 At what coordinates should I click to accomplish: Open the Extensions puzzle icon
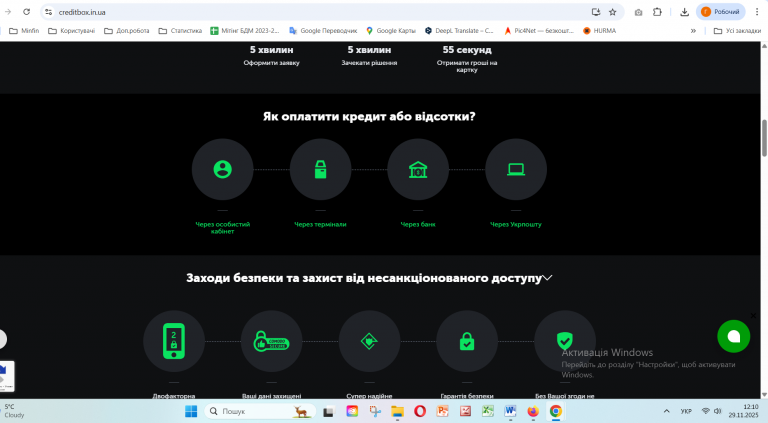657,12
